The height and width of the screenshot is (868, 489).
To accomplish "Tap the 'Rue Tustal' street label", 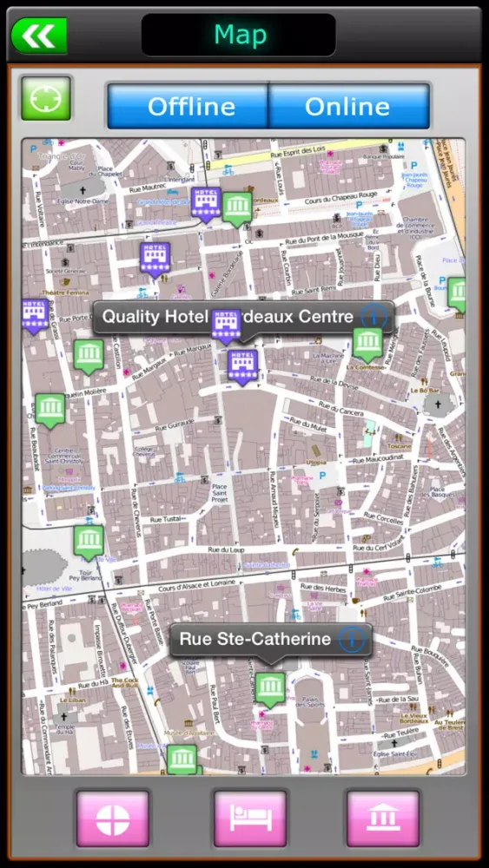I will click(x=166, y=520).
